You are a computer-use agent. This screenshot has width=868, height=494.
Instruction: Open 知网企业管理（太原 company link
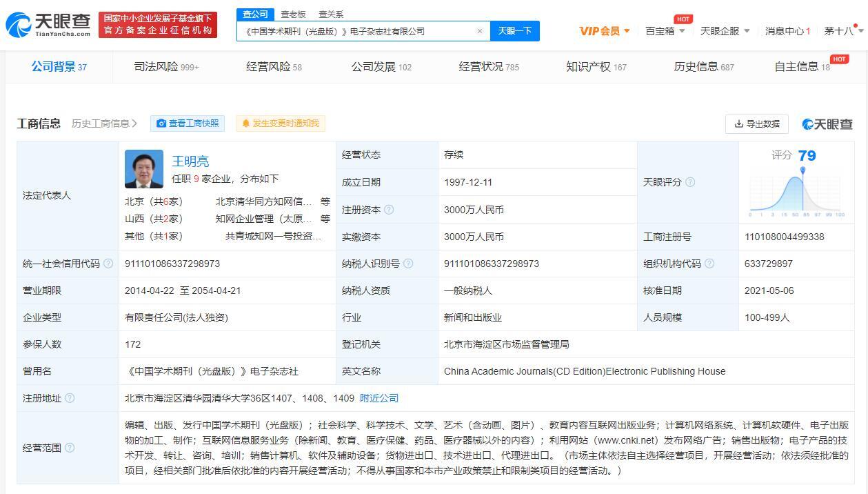pos(264,219)
